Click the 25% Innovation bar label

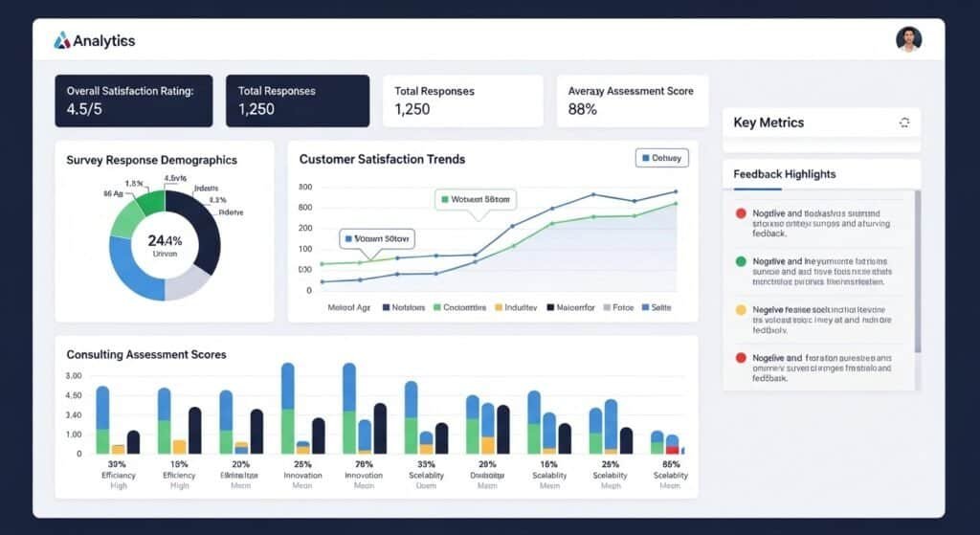pos(302,464)
